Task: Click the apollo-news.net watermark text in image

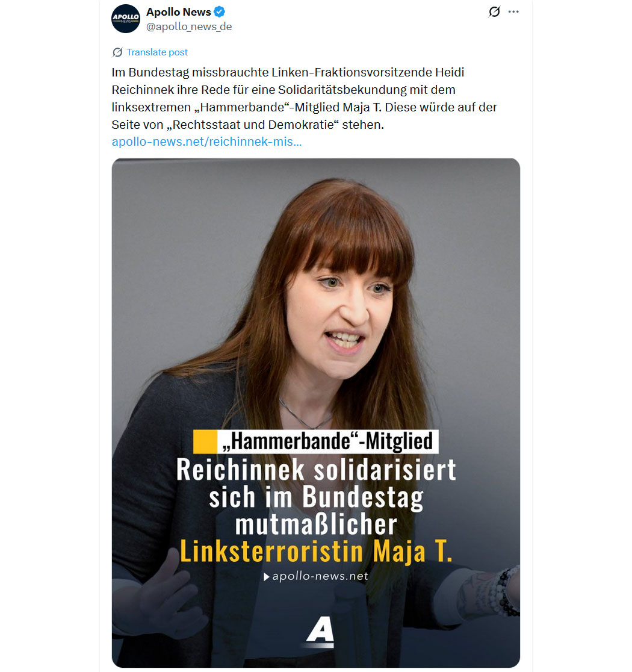Action: (320, 576)
